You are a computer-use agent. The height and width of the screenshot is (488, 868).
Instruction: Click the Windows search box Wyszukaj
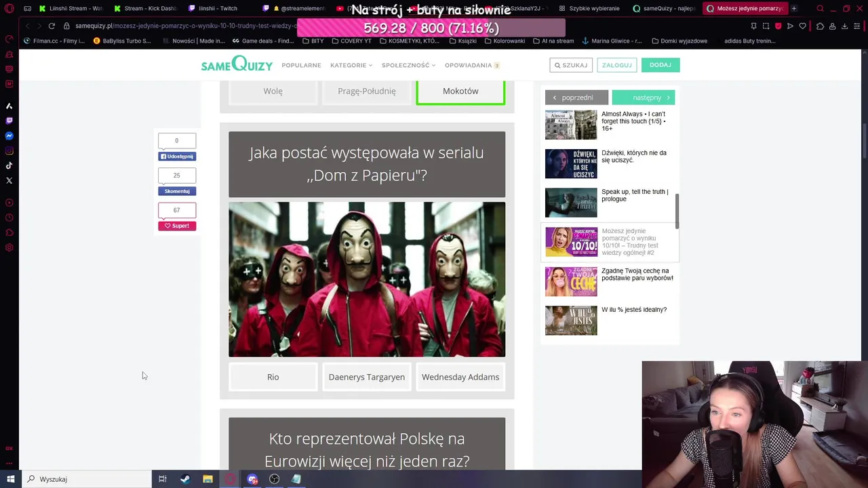[x=87, y=479]
